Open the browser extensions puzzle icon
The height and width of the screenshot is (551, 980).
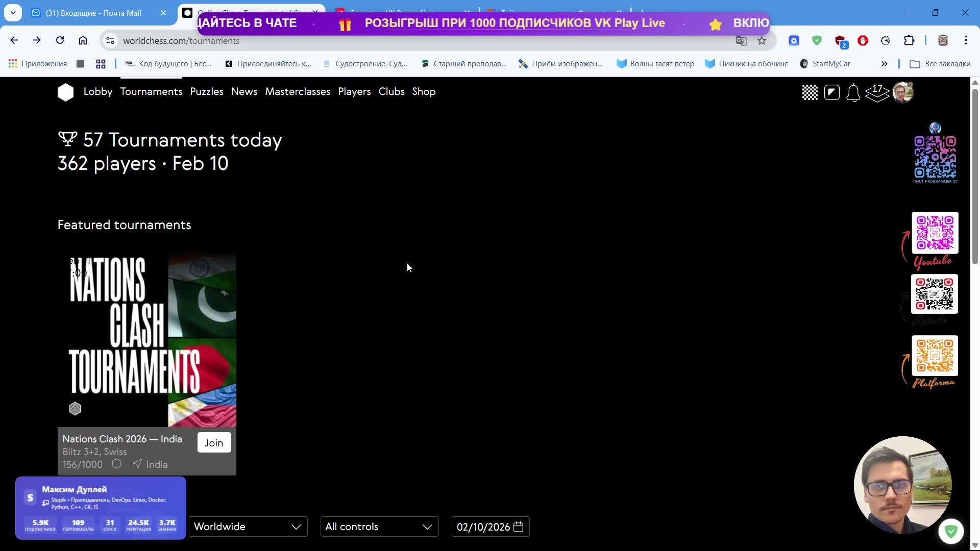tap(909, 40)
